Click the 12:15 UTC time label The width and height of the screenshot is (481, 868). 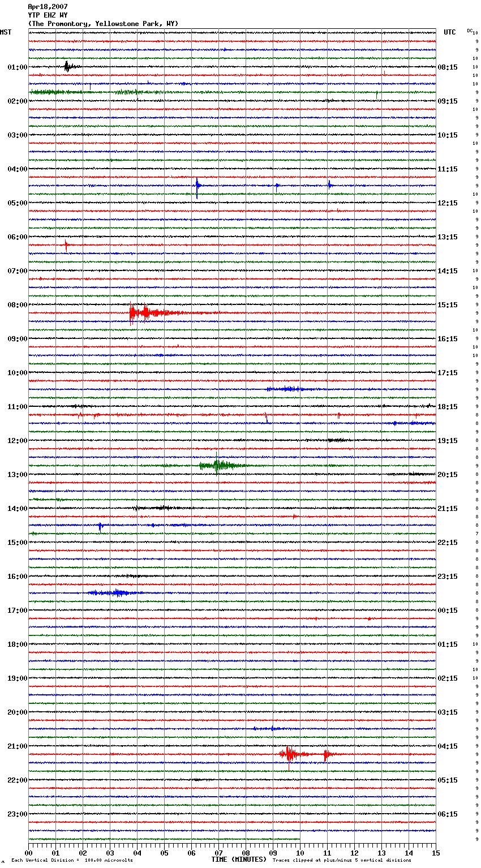(x=448, y=203)
